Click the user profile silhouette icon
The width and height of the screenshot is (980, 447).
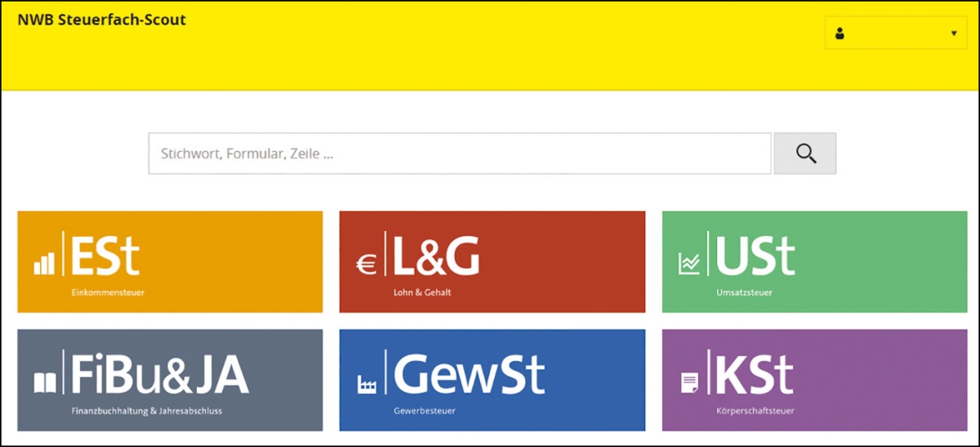[839, 34]
